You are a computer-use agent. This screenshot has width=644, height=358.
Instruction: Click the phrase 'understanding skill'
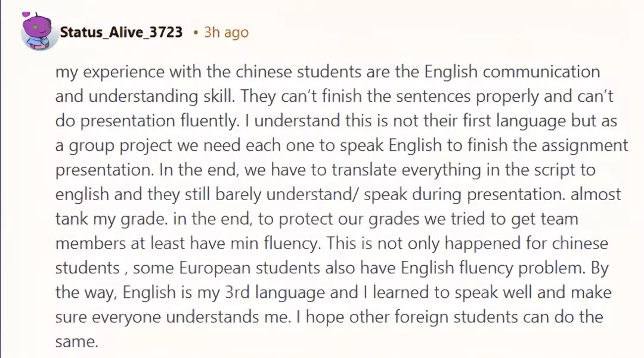[x=161, y=96]
